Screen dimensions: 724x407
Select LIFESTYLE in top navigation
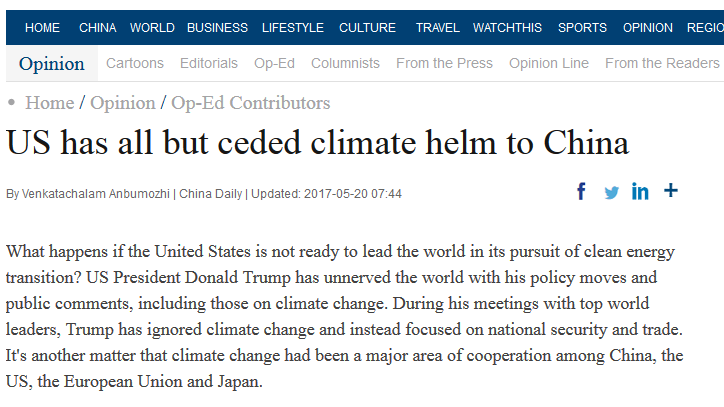click(x=293, y=28)
